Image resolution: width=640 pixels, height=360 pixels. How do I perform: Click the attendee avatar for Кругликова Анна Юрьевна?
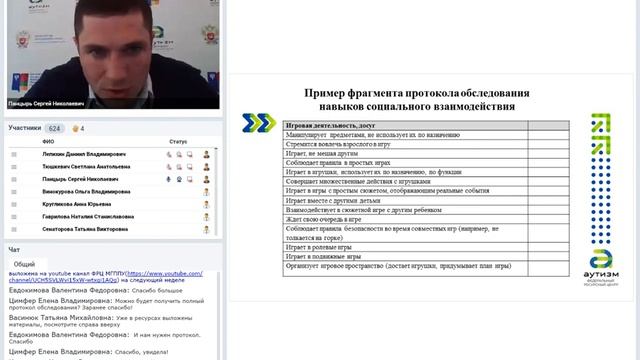click(x=207, y=204)
